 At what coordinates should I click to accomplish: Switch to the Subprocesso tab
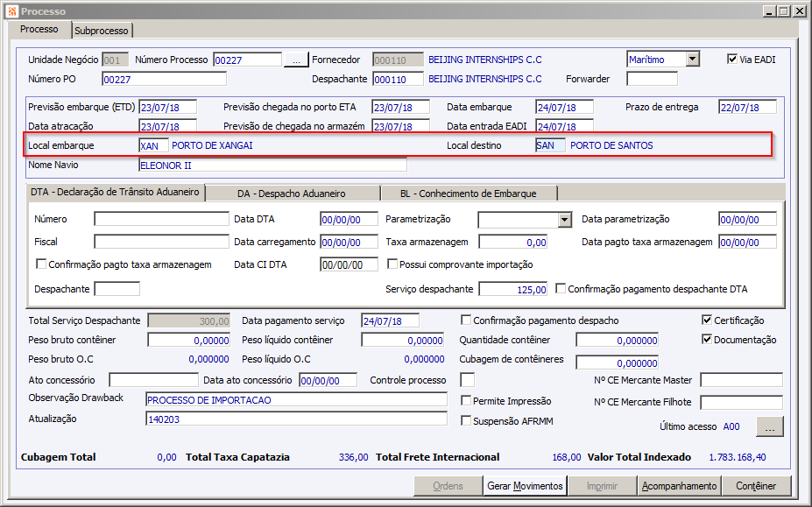[102, 31]
